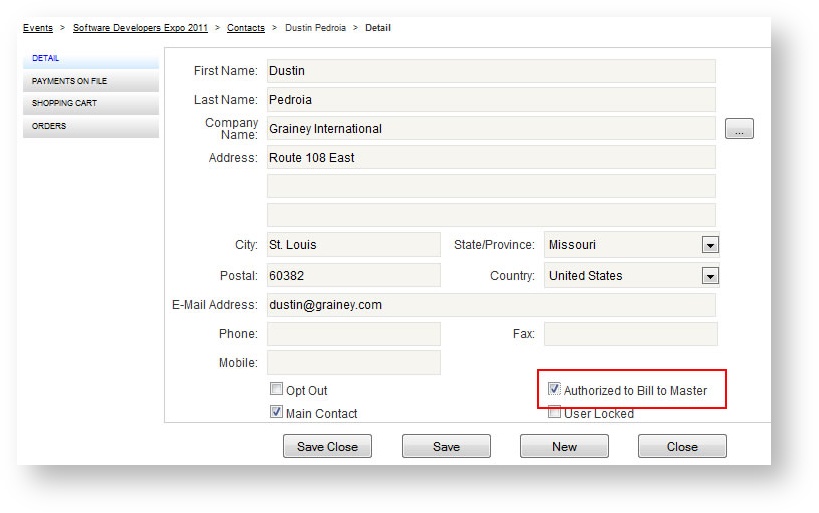Viewport: 819px width, 513px height.
Task: Focus the empty Phone field
Action: pyautogui.click(x=353, y=334)
